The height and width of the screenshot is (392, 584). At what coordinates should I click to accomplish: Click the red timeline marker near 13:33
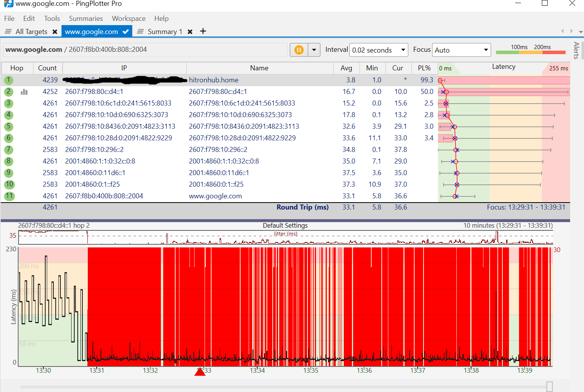tap(200, 372)
